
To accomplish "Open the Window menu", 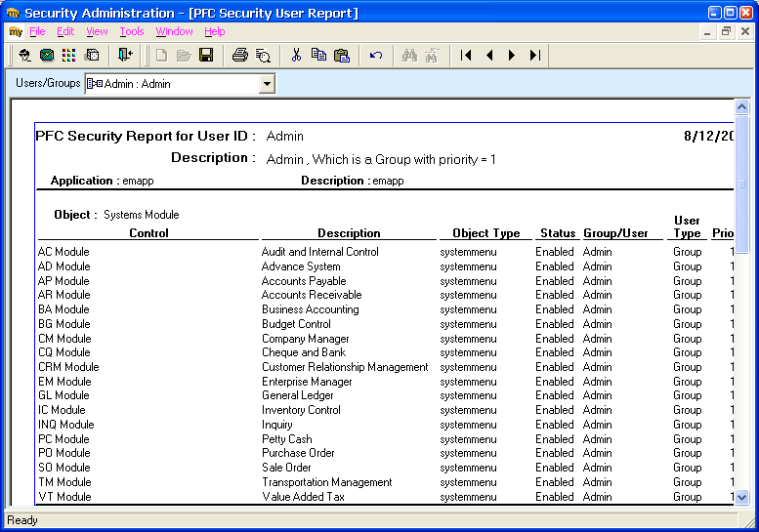I will pyautogui.click(x=174, y=31).
